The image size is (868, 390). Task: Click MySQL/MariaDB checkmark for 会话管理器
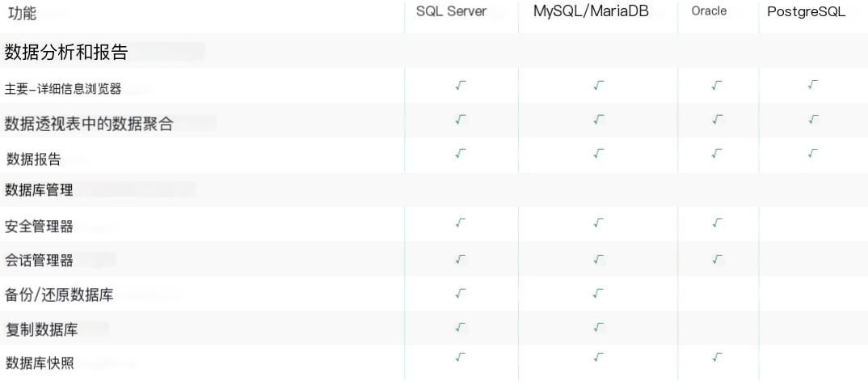(x=598, y=259)
